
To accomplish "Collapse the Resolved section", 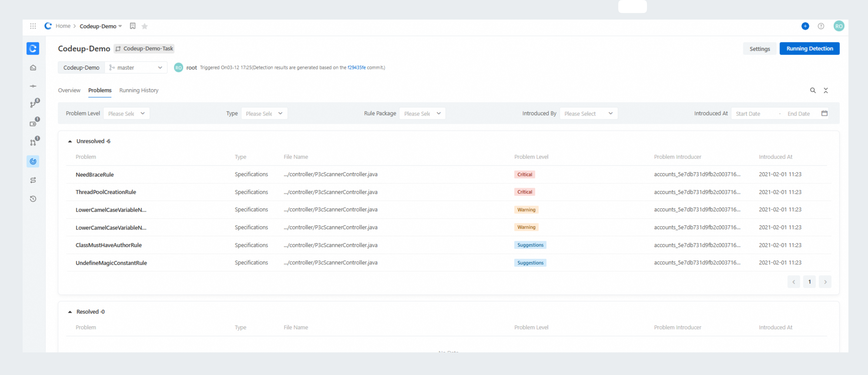I will click(70, 312).
